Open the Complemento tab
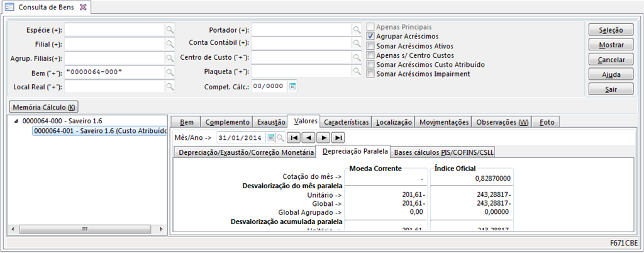The width and height of the screenshot is (644, 253). (228, 122)
